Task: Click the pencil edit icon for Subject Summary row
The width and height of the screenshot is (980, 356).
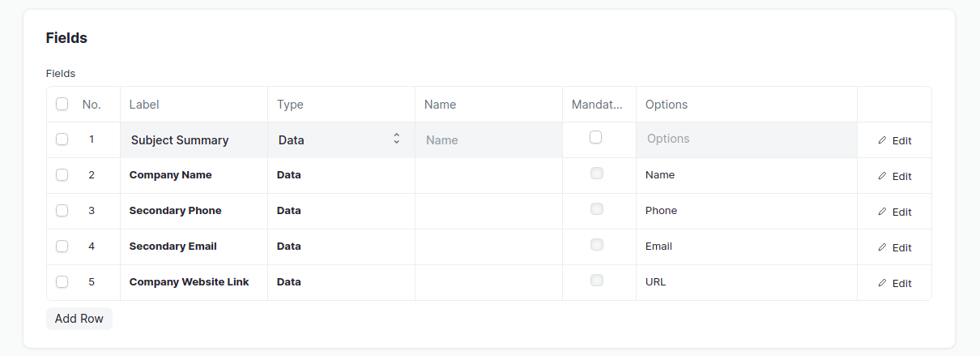Action: tap(882, 140)
